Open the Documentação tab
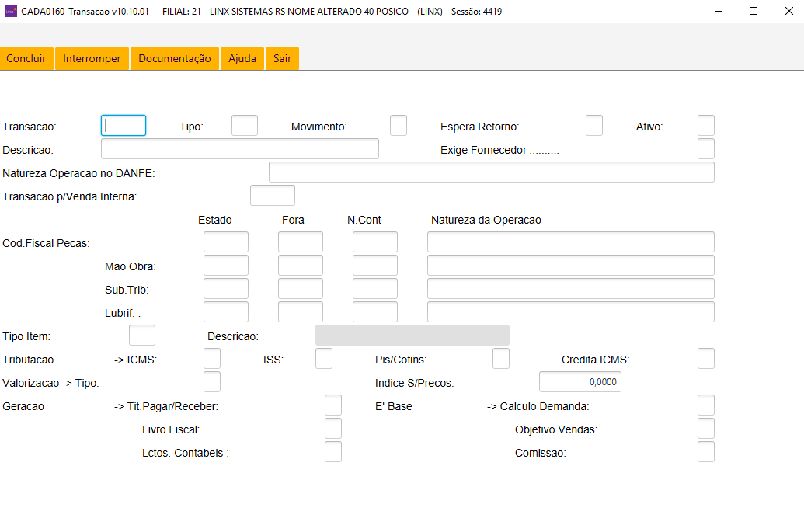The width and height of the screenshot is (804, 532). tap(175, 58)
